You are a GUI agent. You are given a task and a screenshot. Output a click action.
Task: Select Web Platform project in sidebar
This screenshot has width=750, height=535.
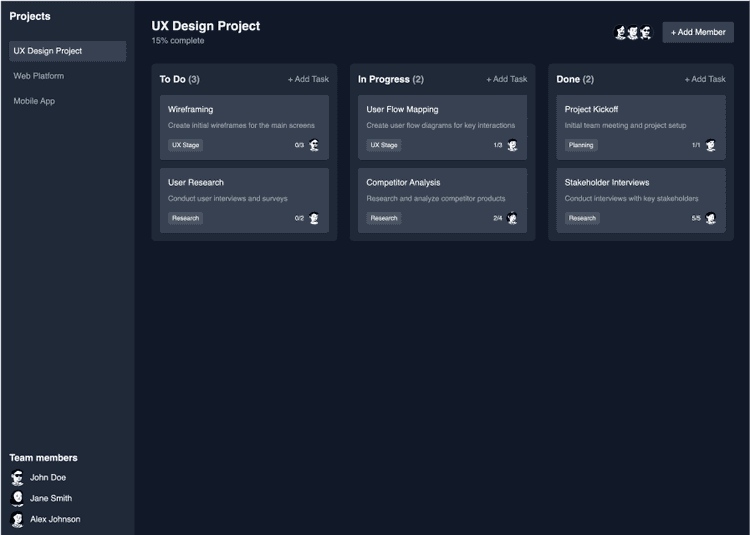pos(39,76)
